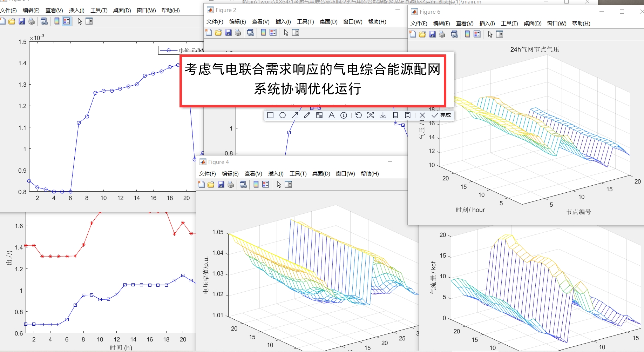This screenshot has height=352, width=644.
Task: Toggle Insert Legend in Figure 2 toolbar
Action: (273, 33)
